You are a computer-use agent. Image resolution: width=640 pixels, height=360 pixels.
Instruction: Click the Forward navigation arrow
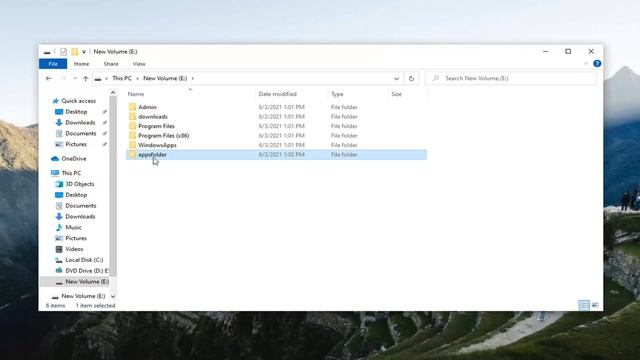coord(63,78)
